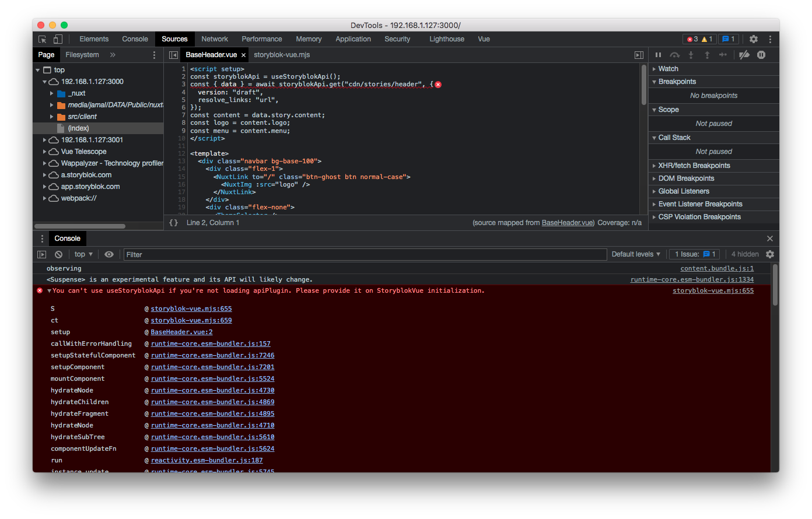Image resolution: width=812 pixels, height=519 pixels.
Task: Toggle the device toolbar icon
Action: 58,39
